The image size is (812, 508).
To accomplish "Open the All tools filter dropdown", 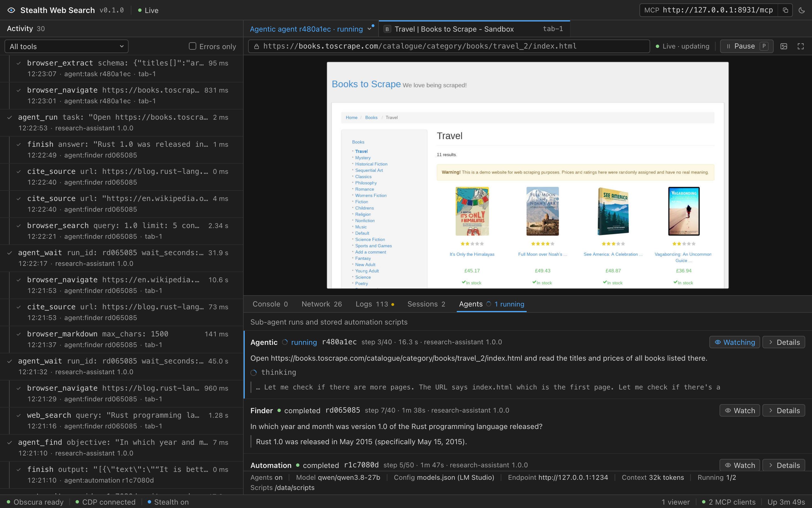I will point(67,46).
